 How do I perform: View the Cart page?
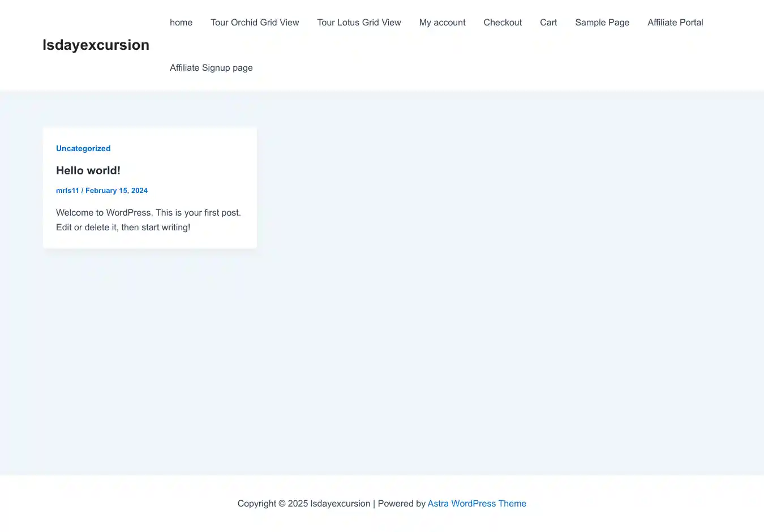pos(548,23)
